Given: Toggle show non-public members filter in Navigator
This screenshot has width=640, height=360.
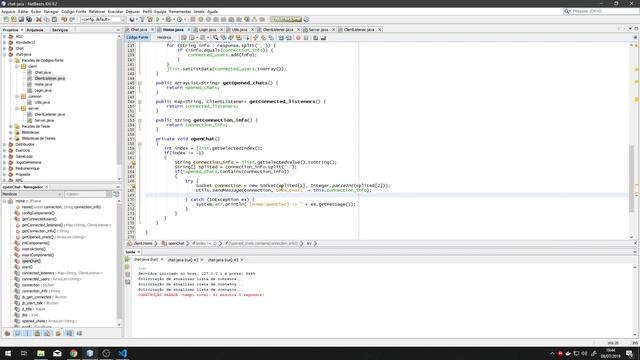Looking at the screenshot, I should 38,333.
